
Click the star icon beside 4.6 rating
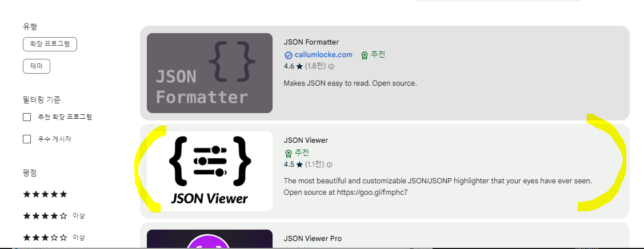pyautogui.click(x=299, y=66)
